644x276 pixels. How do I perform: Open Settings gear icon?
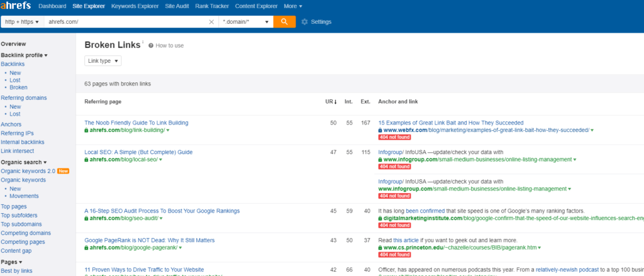pos(304,22)
